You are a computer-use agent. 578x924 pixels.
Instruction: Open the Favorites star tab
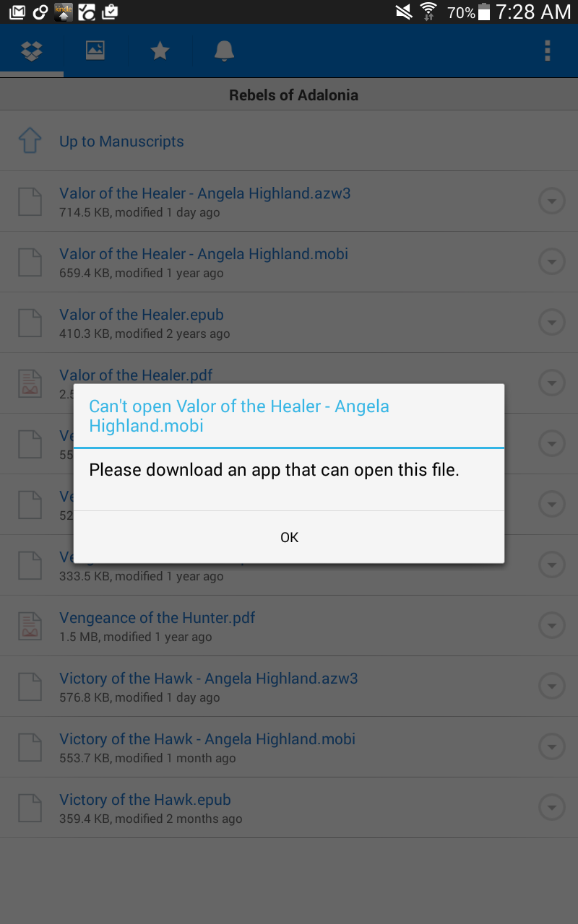(160, 51)
